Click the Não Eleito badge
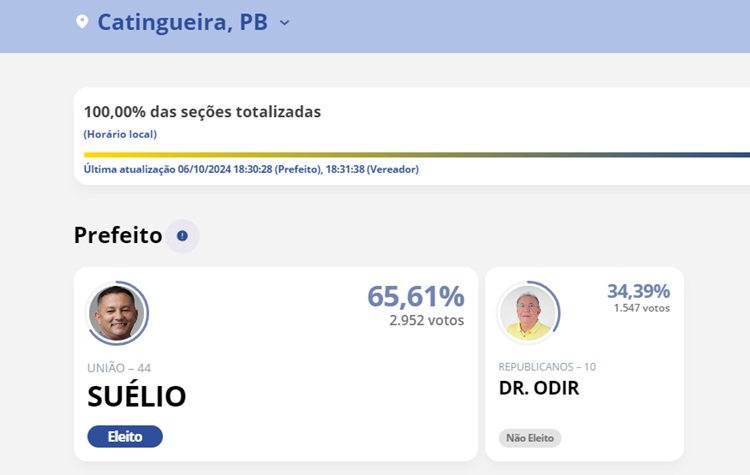This screenshot has height=475, width=750. [x=530, y=438]
